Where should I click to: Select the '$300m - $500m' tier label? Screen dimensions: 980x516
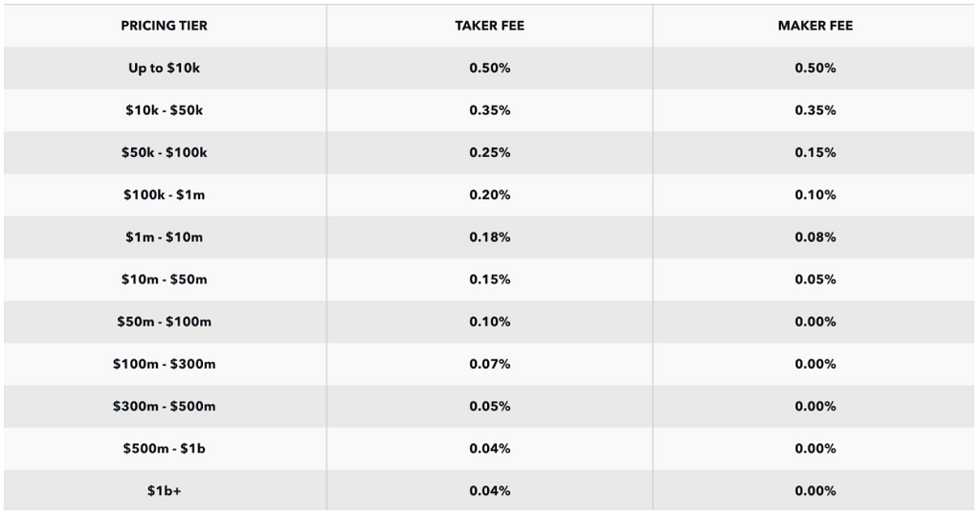164,406
